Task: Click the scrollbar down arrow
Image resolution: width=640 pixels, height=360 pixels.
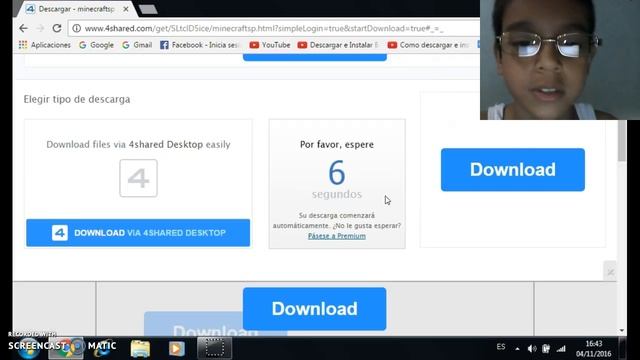Action: [x=622, y=331]
